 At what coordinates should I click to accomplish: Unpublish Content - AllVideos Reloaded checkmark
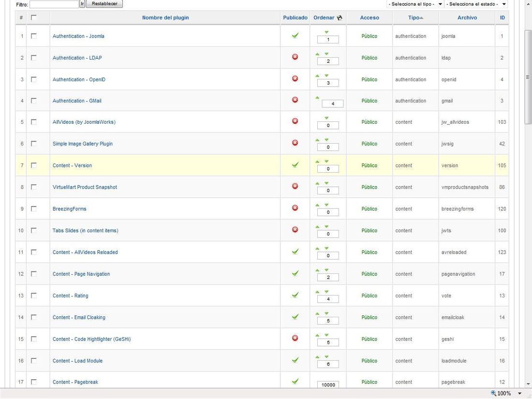(x=295, y=252)
